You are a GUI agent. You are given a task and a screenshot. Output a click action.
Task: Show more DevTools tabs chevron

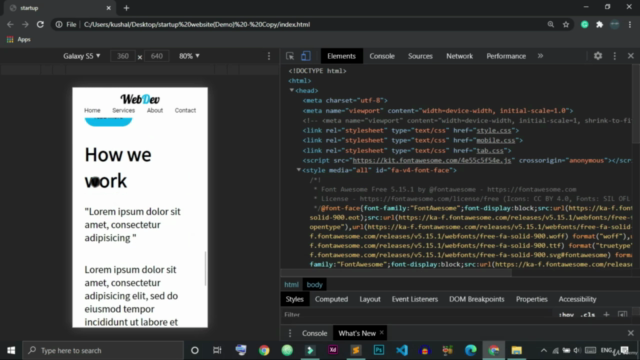(x=540, y=56)
